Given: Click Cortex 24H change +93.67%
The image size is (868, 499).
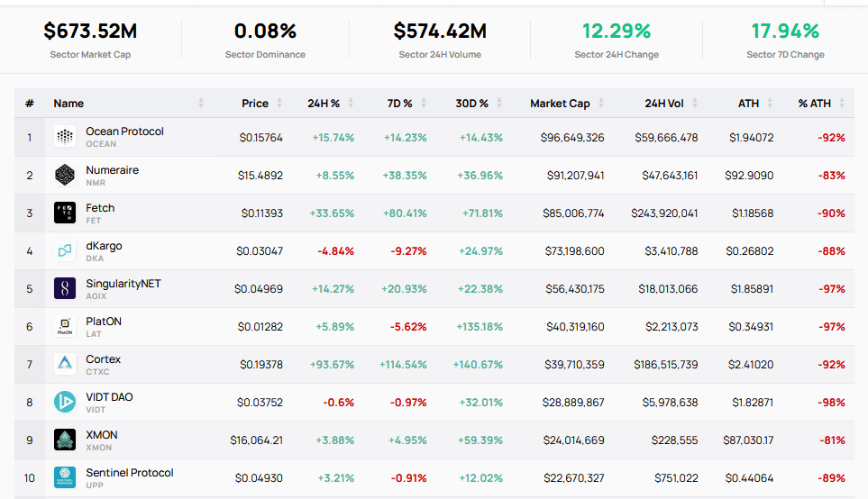Looking at the screenshot, I should point(332,365).
